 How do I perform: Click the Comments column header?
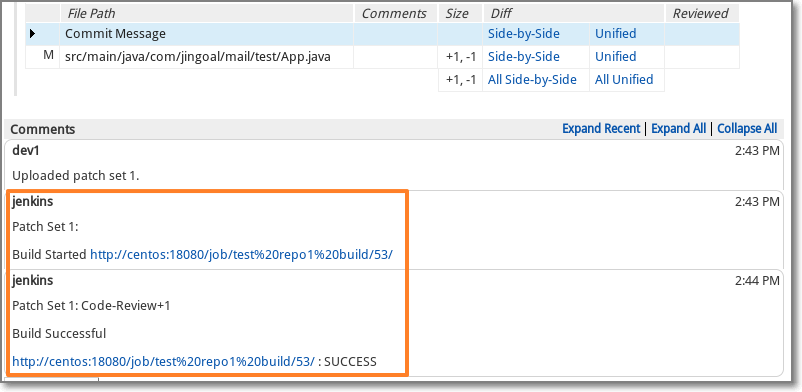[x=394, y=14]
